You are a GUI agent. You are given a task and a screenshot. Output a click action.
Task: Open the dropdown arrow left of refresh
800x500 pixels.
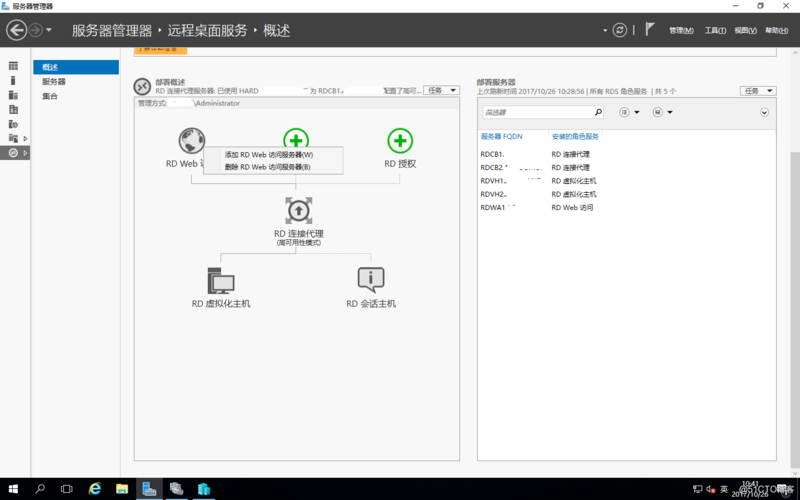tap(605, 30)
